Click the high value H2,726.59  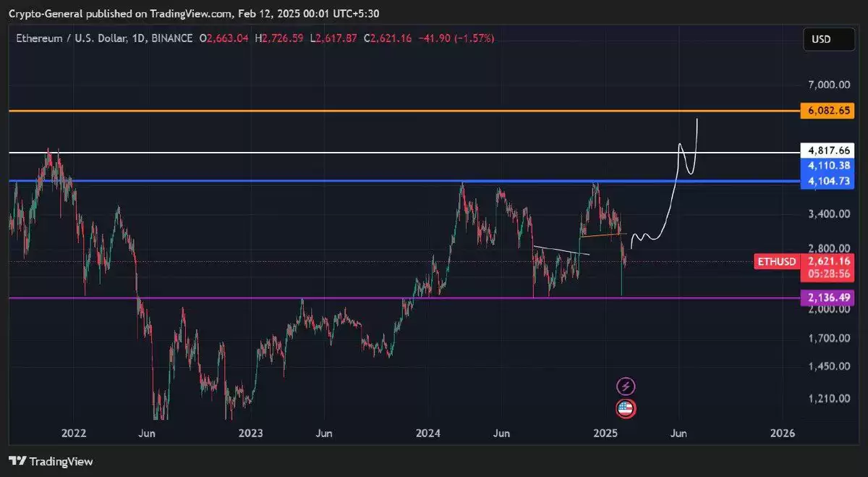[x=279, y=38]
